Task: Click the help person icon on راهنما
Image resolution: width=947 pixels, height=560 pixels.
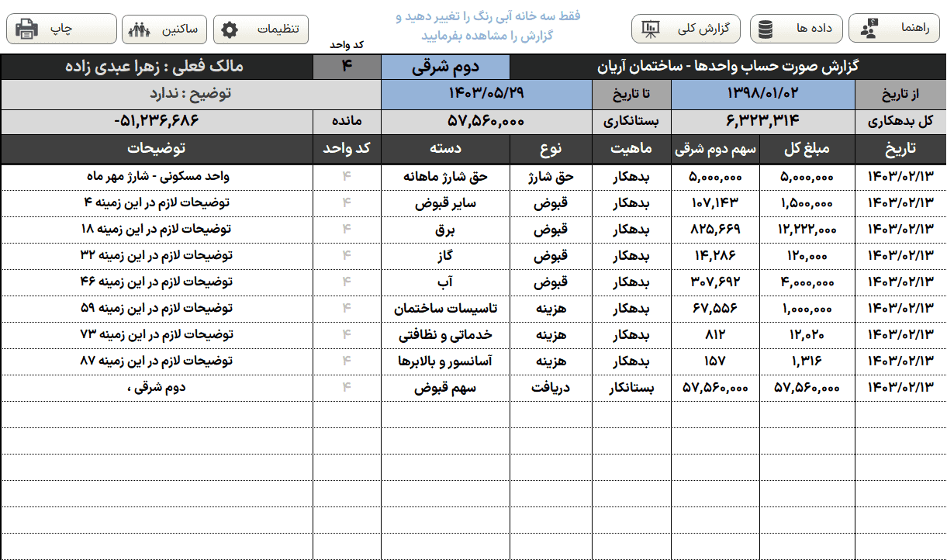Action: [x=870, y=29]
